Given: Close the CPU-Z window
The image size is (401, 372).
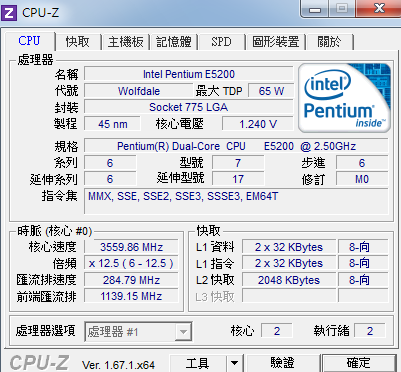Looking at the screenshot, I should pyautogui.click(x=378, y=9).
